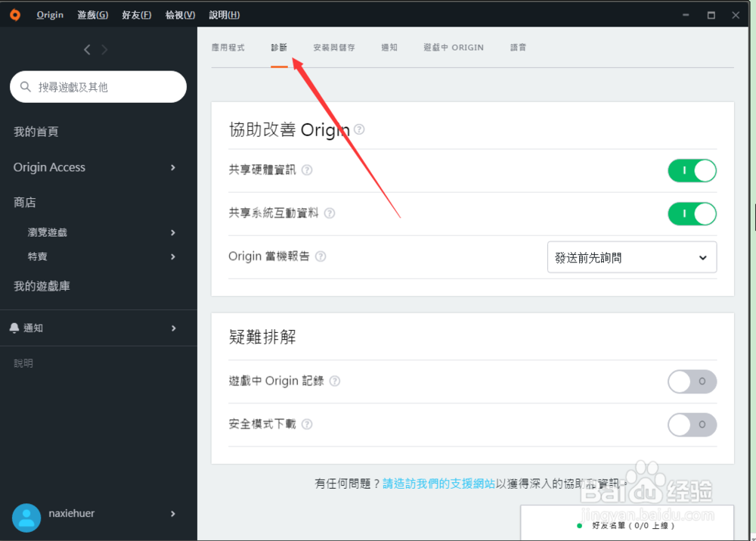Screen dimensions: 756x541
Task: Switch to the 安裝與儲存 tab
Action: [x=334, y=48]
